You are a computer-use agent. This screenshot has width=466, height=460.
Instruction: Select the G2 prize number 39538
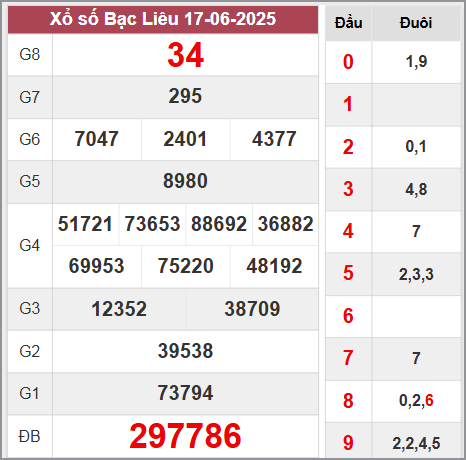pos(185,351)
